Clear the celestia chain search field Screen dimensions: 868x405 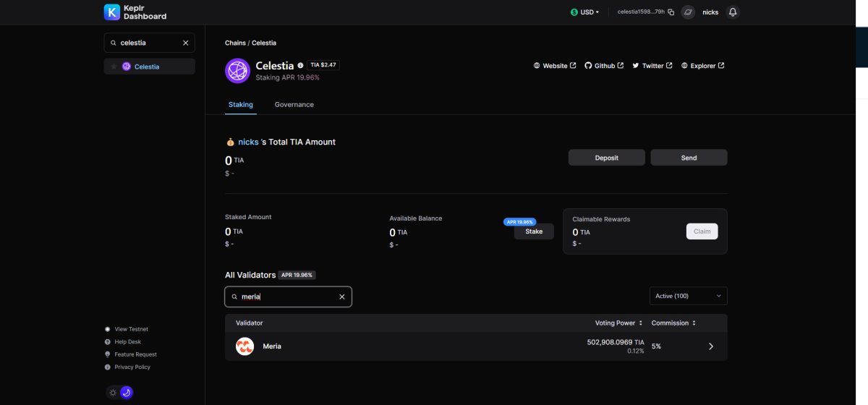185,43
